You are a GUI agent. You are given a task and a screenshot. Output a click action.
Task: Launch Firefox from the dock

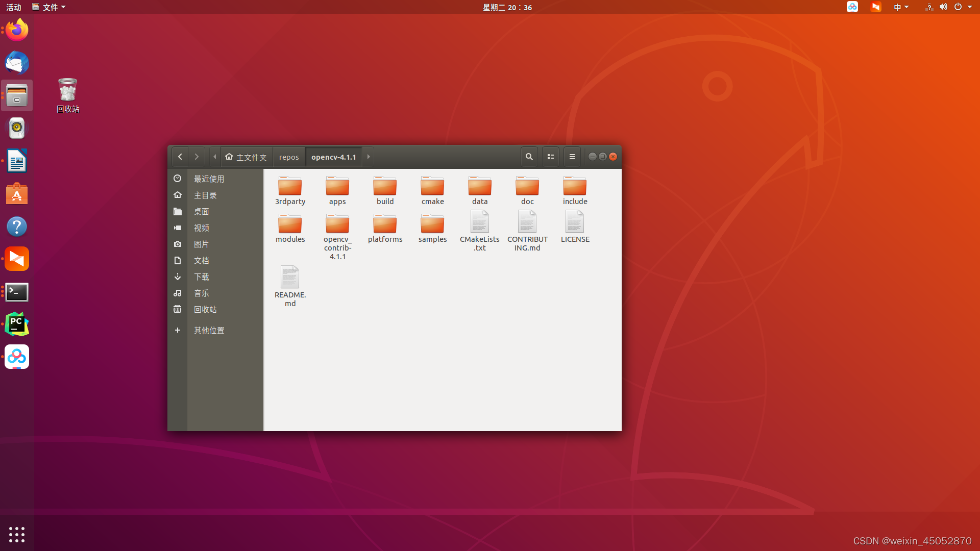[x=17, y=30]
